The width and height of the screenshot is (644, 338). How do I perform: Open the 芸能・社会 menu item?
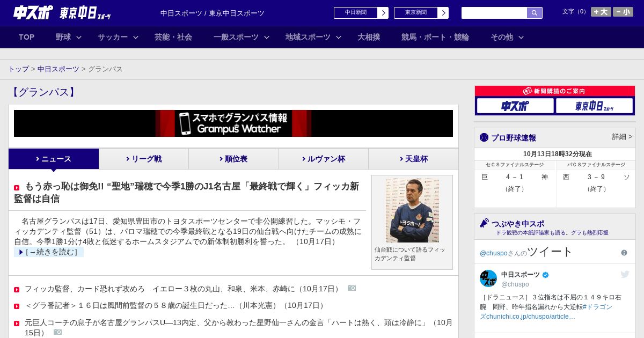(x=173, y=37)
